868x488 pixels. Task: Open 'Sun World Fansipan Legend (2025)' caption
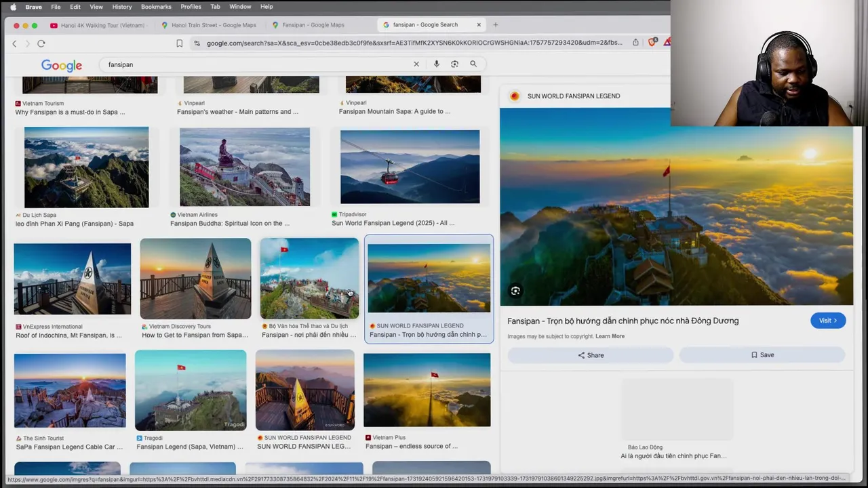click(x=393, y=223)
